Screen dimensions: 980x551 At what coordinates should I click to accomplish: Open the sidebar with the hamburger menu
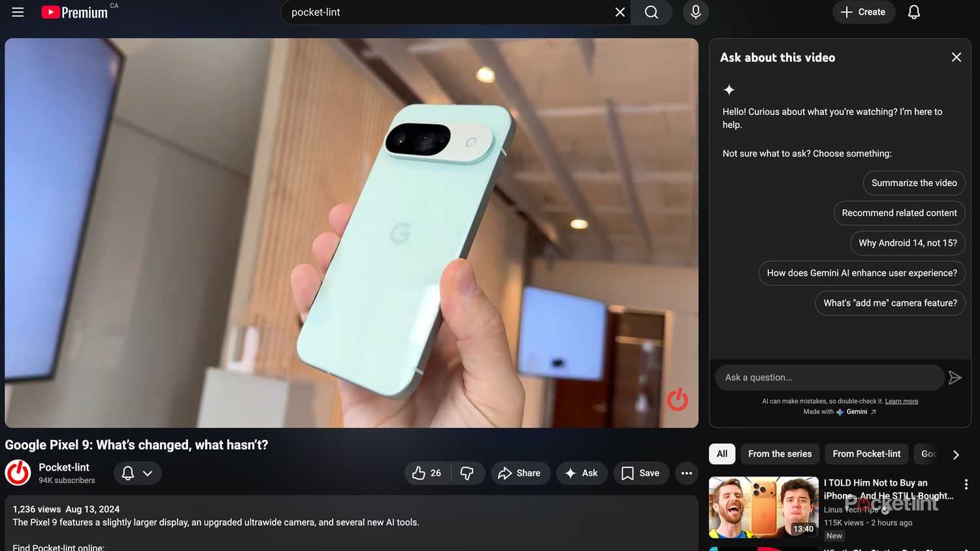coord(18,12)
